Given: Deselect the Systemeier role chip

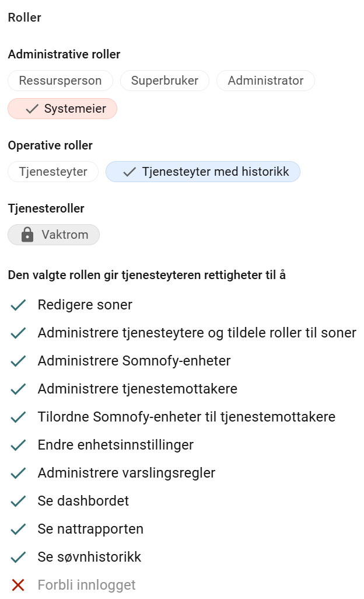Looking at the screenshot, I should (62, 109).
